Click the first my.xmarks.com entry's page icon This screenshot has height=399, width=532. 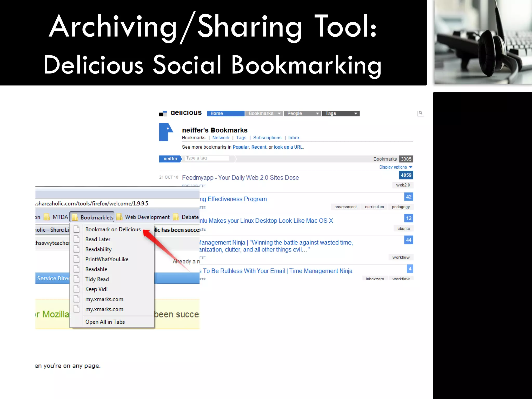[76, 299]
